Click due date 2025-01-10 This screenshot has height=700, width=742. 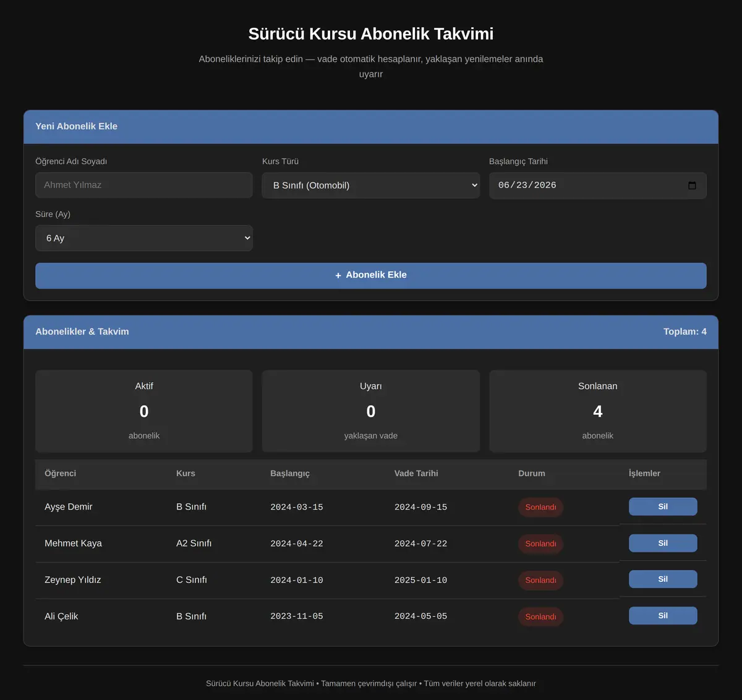pos(421,580)
